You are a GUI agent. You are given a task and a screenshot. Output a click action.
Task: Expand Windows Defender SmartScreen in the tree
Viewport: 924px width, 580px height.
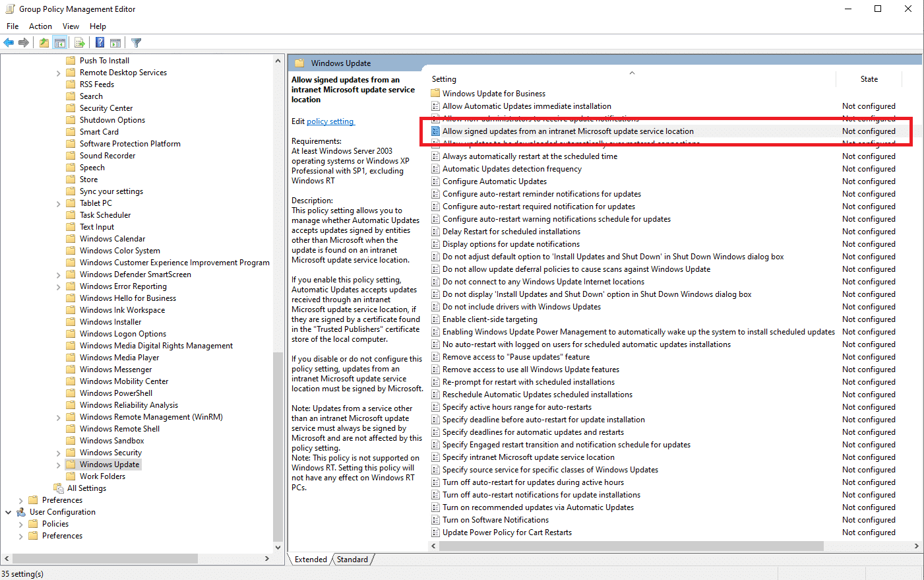click(59, 274)
